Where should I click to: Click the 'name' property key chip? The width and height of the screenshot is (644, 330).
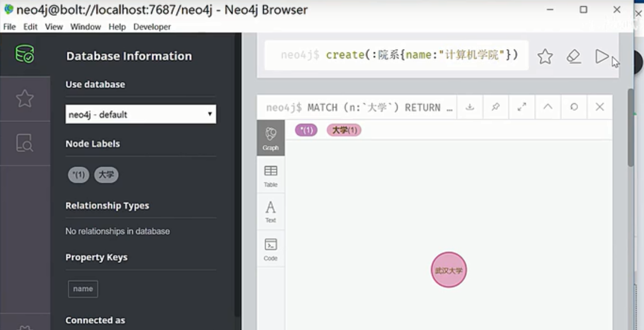coord(83,289)
